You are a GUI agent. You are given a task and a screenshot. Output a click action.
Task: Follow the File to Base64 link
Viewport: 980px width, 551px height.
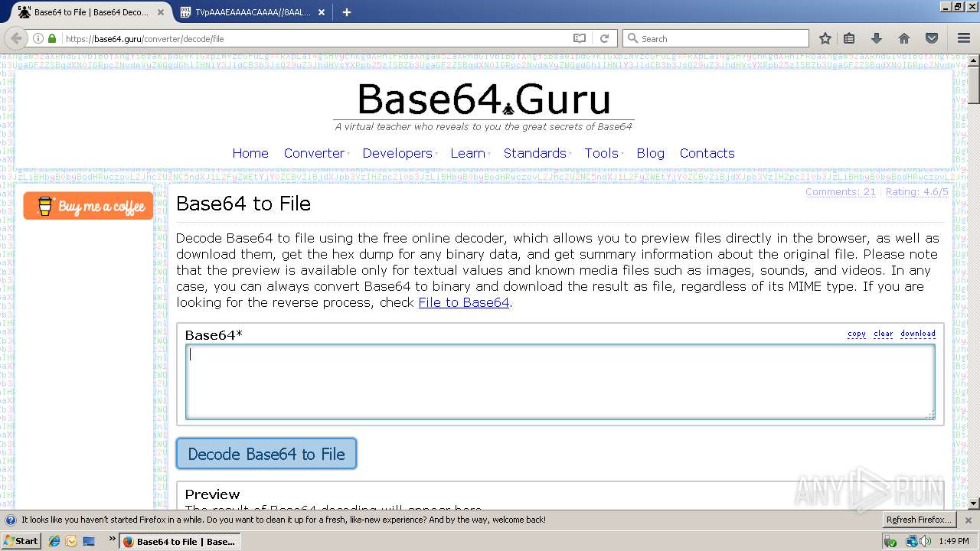pos(464,302)
